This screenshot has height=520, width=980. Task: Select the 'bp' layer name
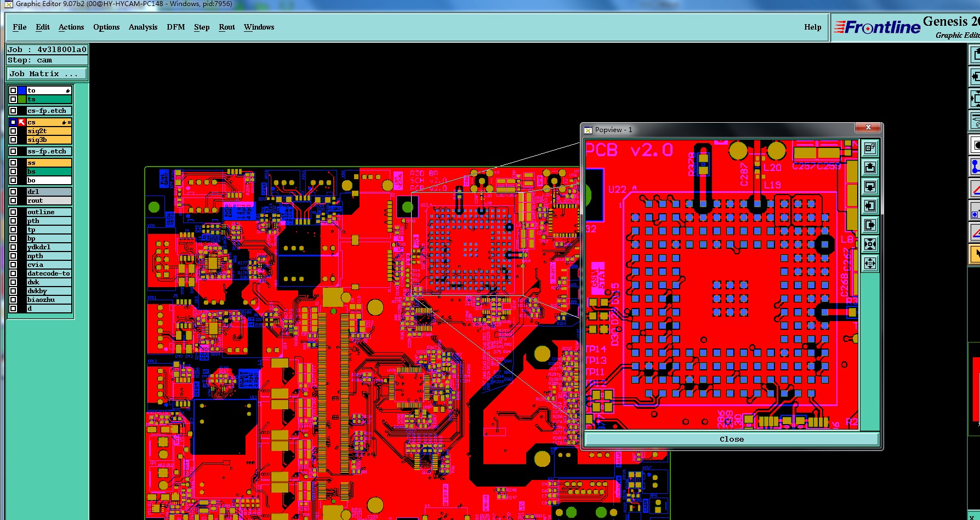(x=49, y=238)
